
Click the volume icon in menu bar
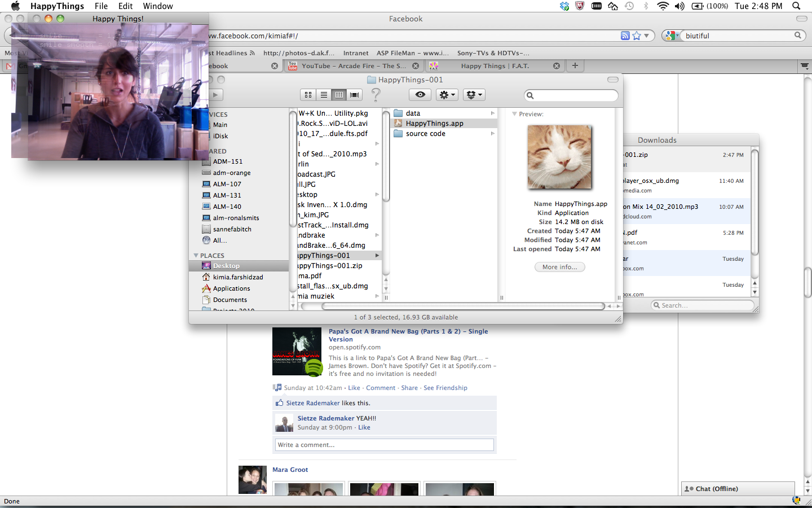pyautogui.click(x=679, y=6)
